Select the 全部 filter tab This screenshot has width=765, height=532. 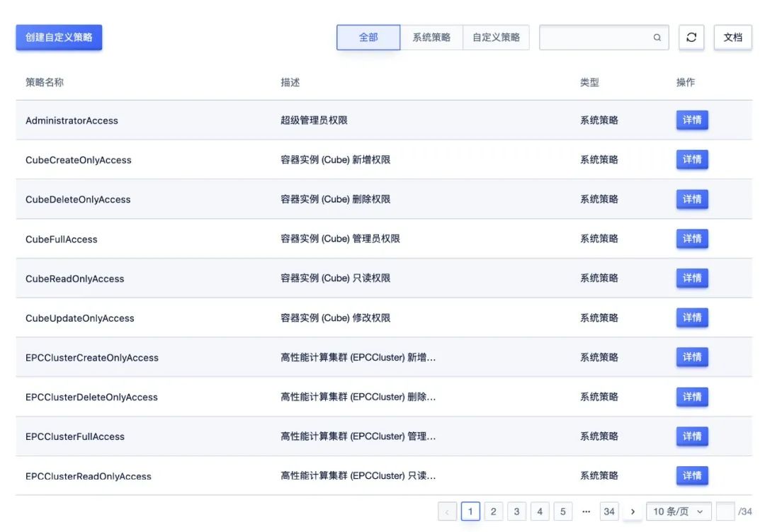tap(368, 38)
